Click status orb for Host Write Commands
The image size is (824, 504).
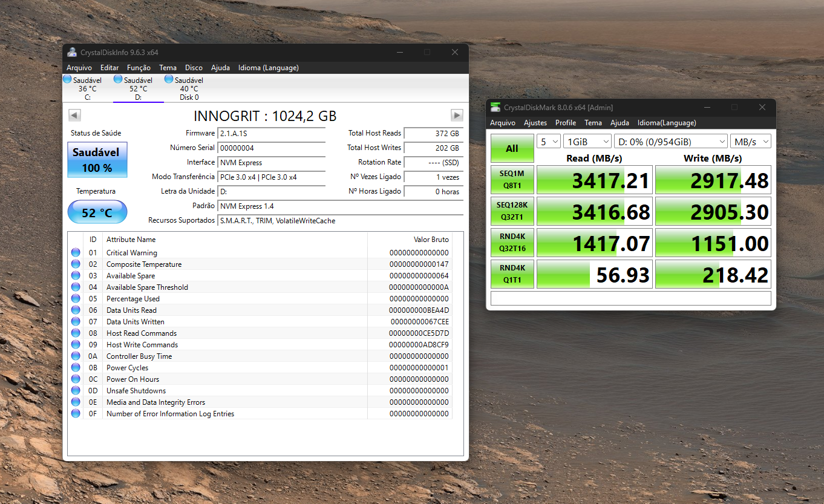(x=76, y=344)
